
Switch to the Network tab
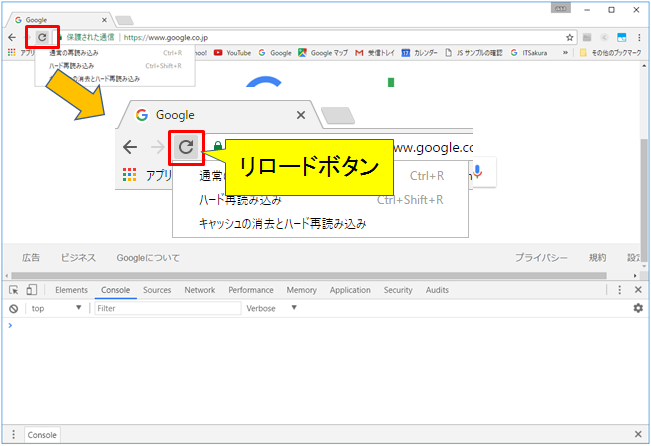pos(200,290)
